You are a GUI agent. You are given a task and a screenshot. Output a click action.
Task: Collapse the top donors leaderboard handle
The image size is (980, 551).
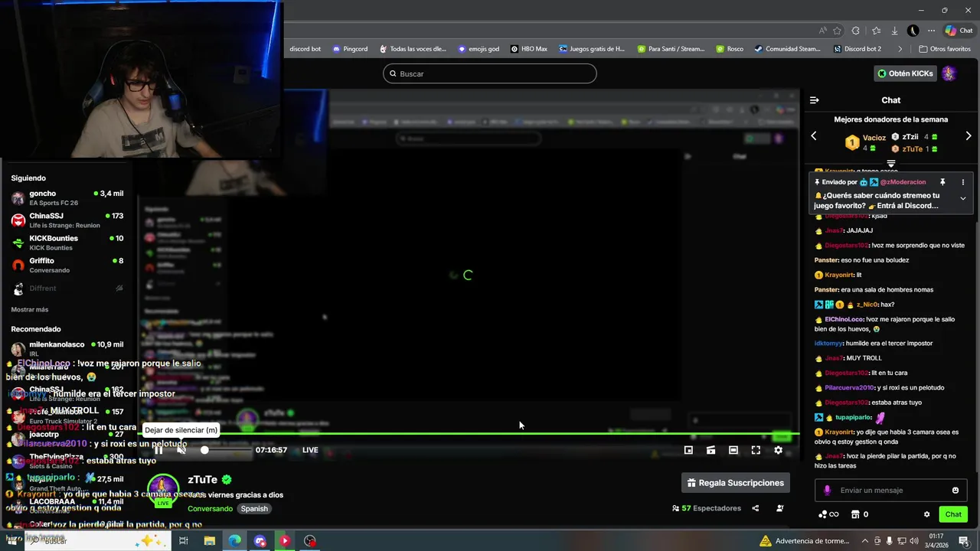tap(891, 164)
